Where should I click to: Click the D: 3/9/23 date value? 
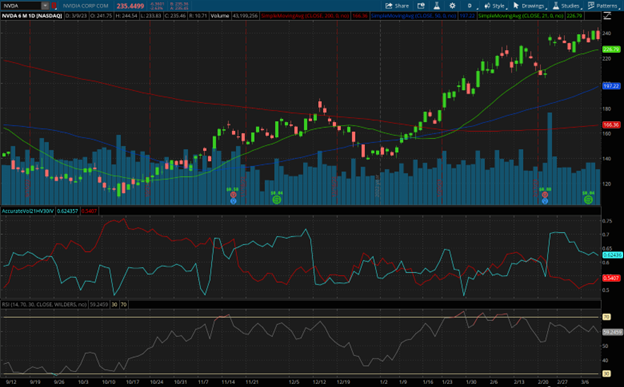pyautogui.click(x=76, y=16)
